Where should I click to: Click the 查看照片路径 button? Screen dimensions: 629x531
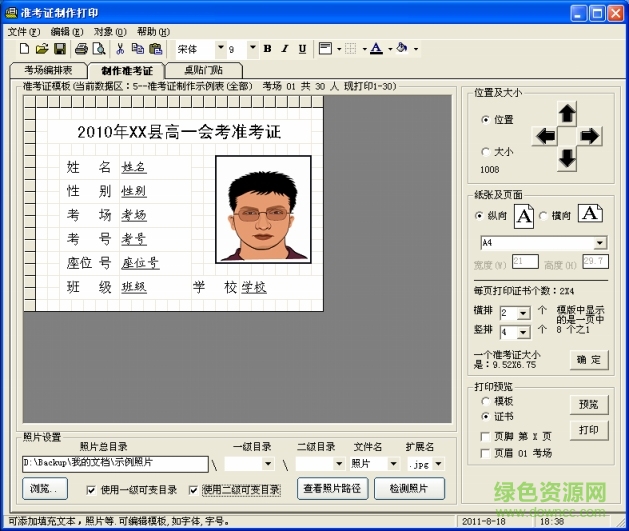[333, 488]
